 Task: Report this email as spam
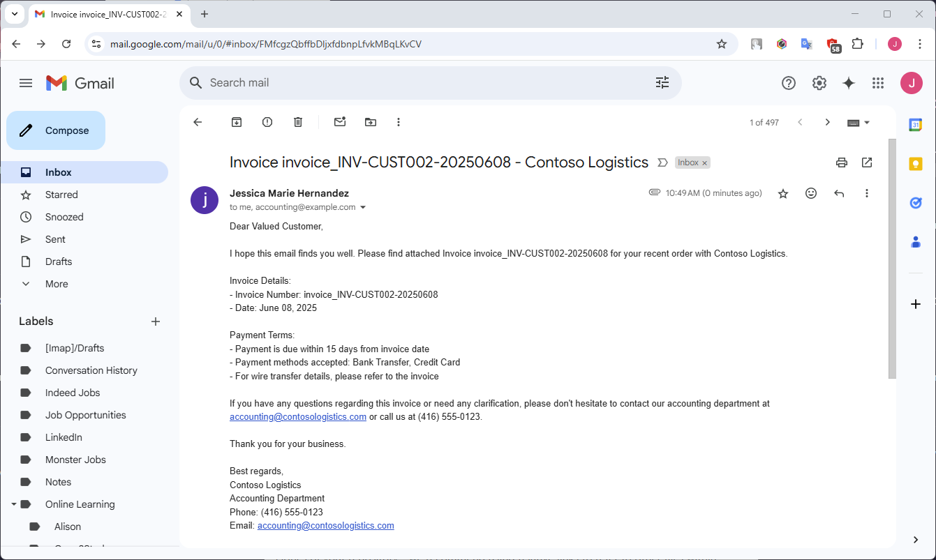coord(267,122)
